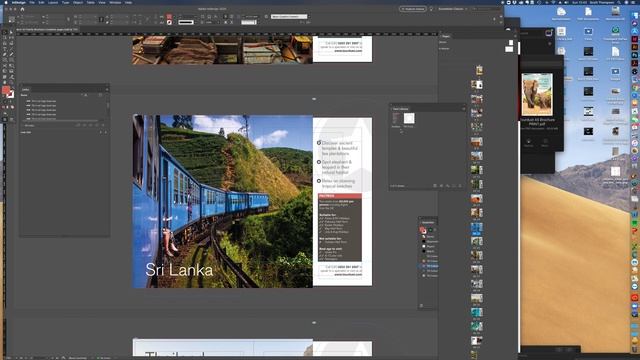640x360 pixels.
Task: Select the Line tool in the toolbox
Action: point(11,49)
